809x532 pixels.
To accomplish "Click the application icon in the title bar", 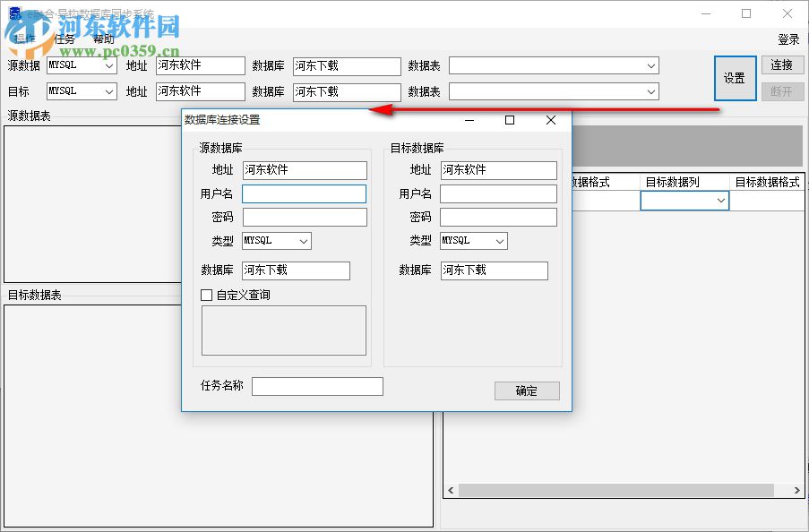I will [14, 13].
